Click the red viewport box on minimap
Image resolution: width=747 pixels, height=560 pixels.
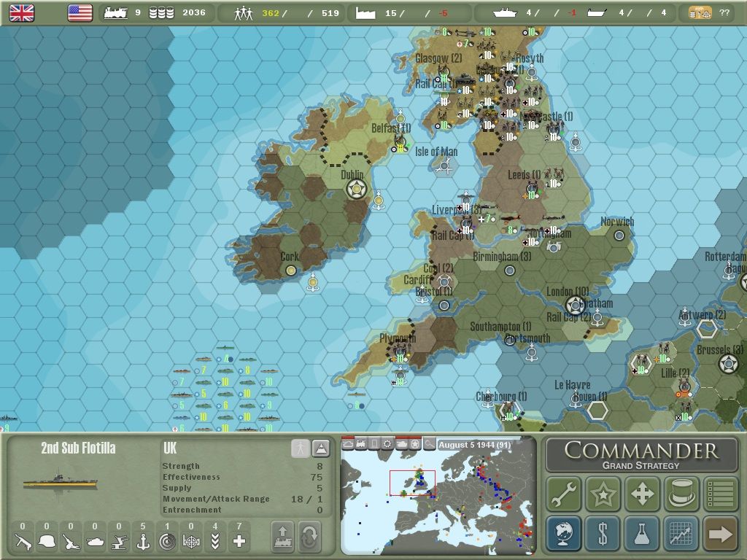[x=413, y=483]
